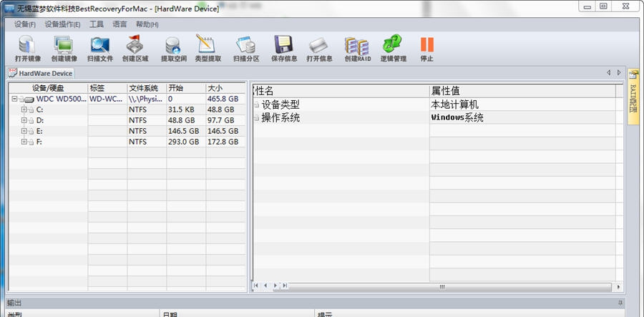Image resolution: width=644 pixels, height=317 pixels.
Task: Pin the 输出 output panel
Action: point(620,303)
